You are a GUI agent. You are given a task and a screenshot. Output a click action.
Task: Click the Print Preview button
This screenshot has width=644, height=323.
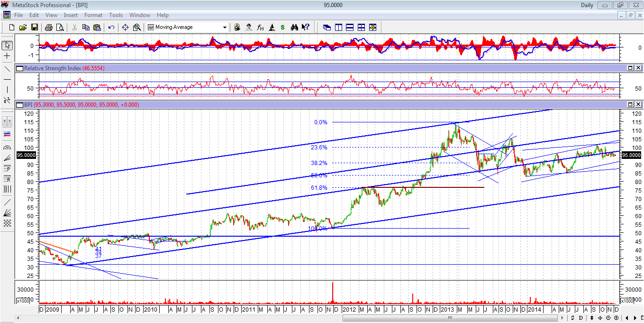(x=59, y=27)
